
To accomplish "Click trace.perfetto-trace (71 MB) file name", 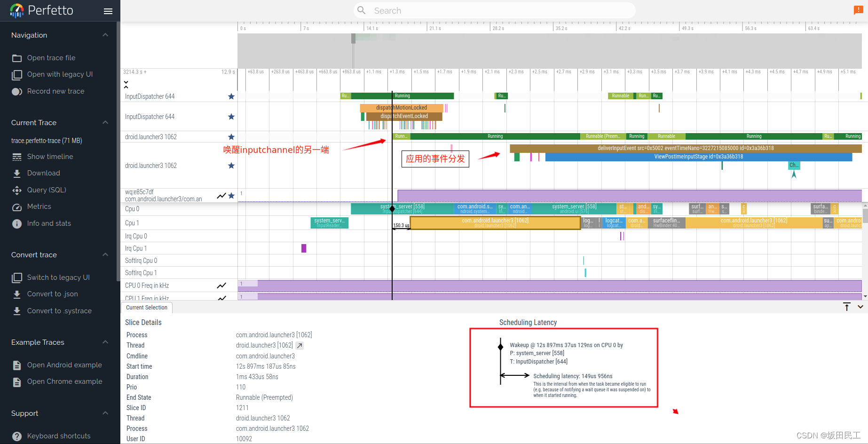I will click(x=47, y=141).
